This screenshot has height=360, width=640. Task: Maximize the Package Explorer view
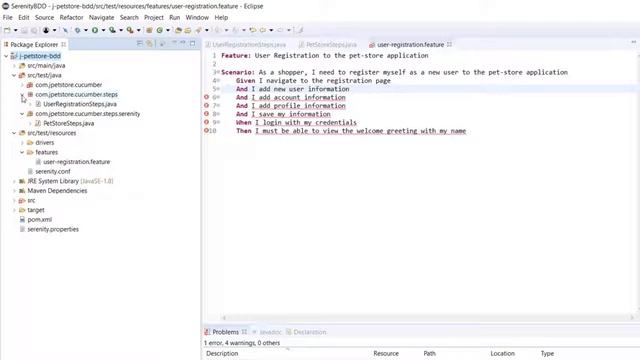click(192, 43)
